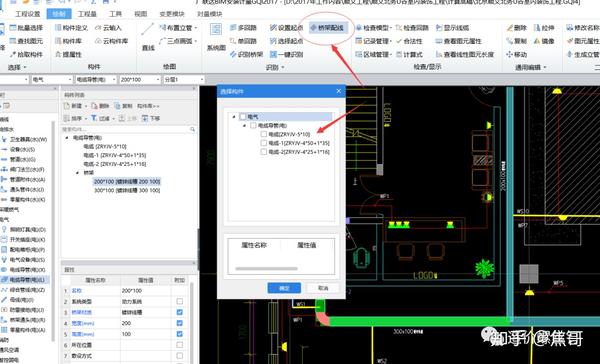Click the 镜像 mirror tool
600x364 pixels.
pos(544,41)
